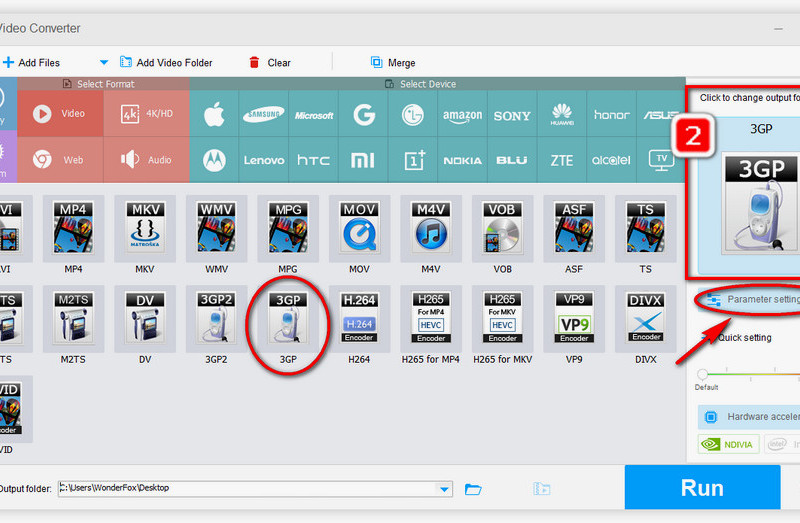Open the Alcatel device category
800x523 pixels.
(x=611, y=160)
